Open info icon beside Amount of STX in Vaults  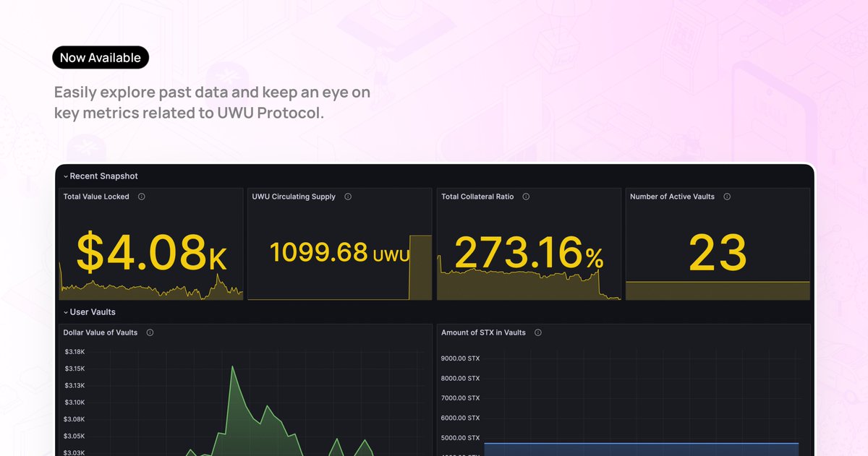click(538, 332)
